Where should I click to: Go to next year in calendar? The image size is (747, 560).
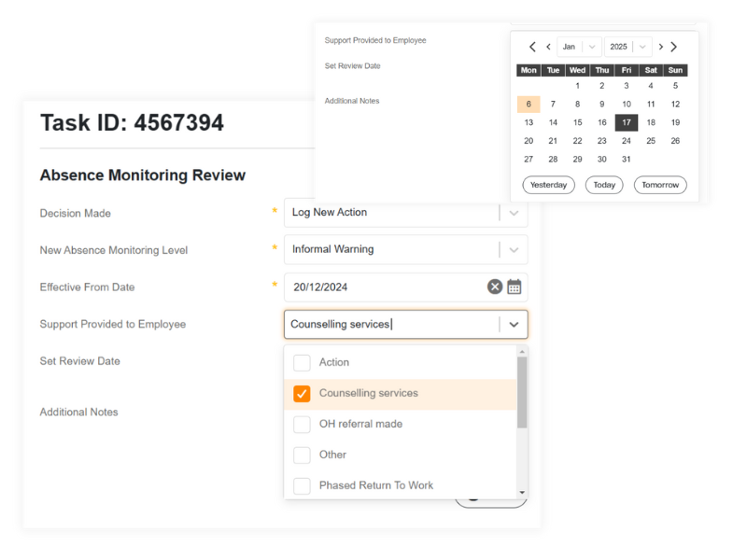click(673, 47)
